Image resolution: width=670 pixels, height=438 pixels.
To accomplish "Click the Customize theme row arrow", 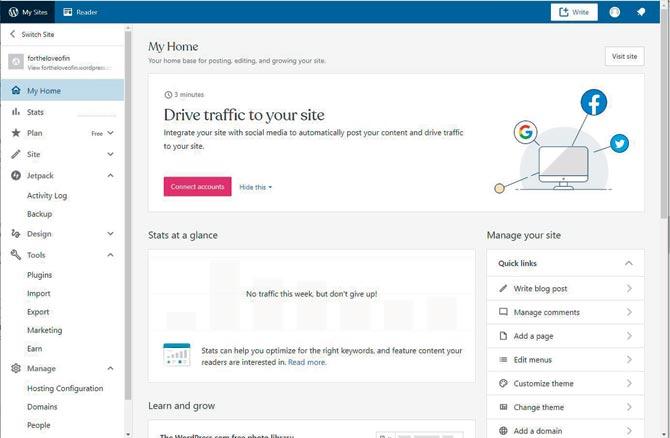I will (629, 383).
